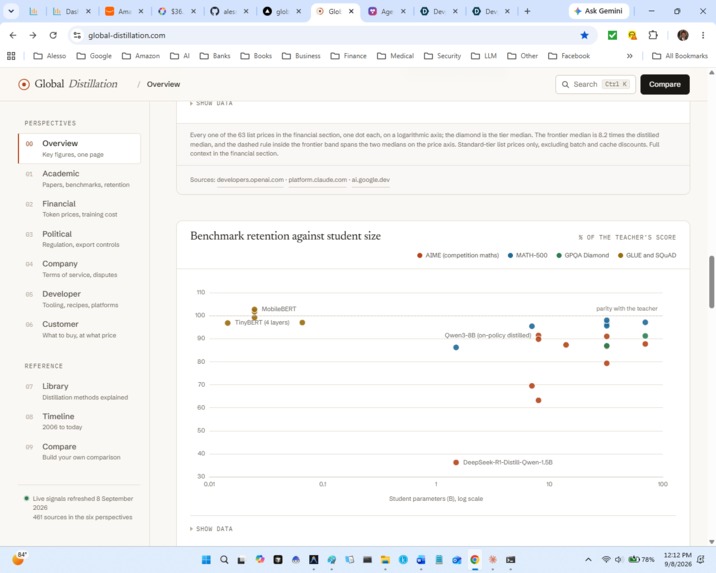Open Windows taskbar search
The image size is (716, 573).
[224, 559]
